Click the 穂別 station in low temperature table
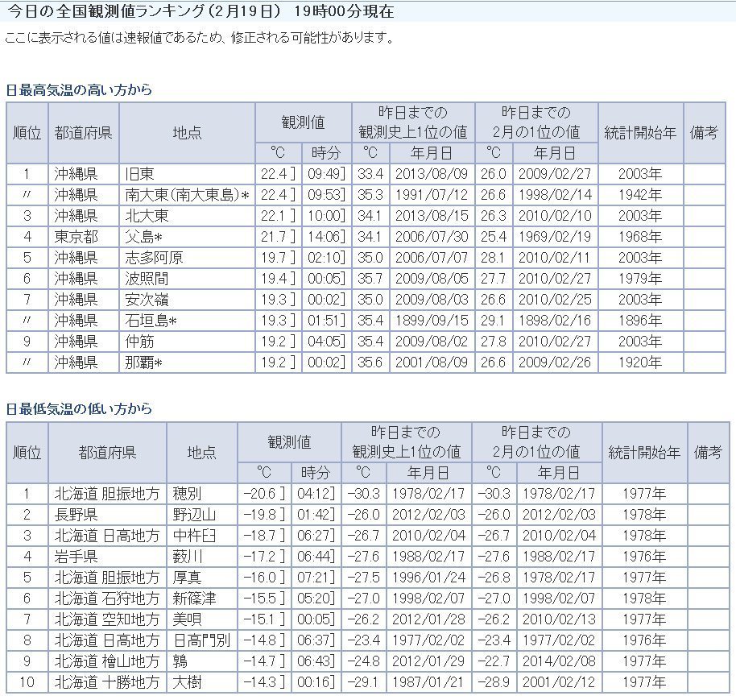This screenshot has height=700, width=736. click(188, 493)
